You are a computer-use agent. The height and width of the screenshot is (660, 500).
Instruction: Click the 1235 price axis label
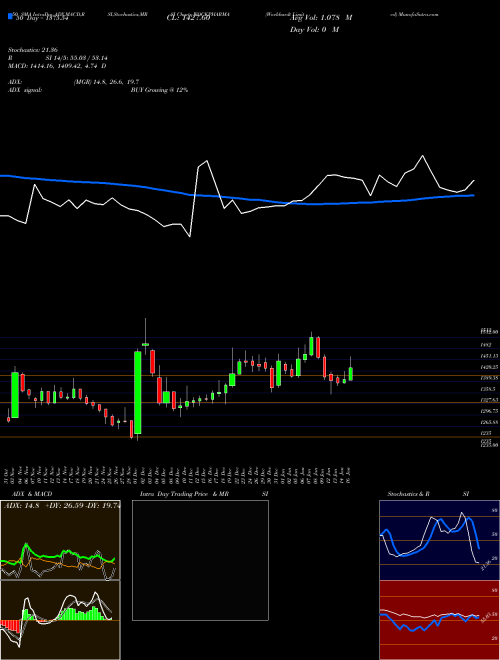tap(486, 433)
